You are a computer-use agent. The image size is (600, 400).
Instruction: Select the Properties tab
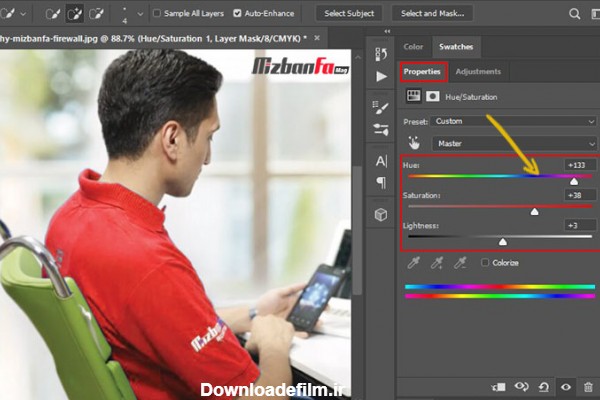(422, 72)
